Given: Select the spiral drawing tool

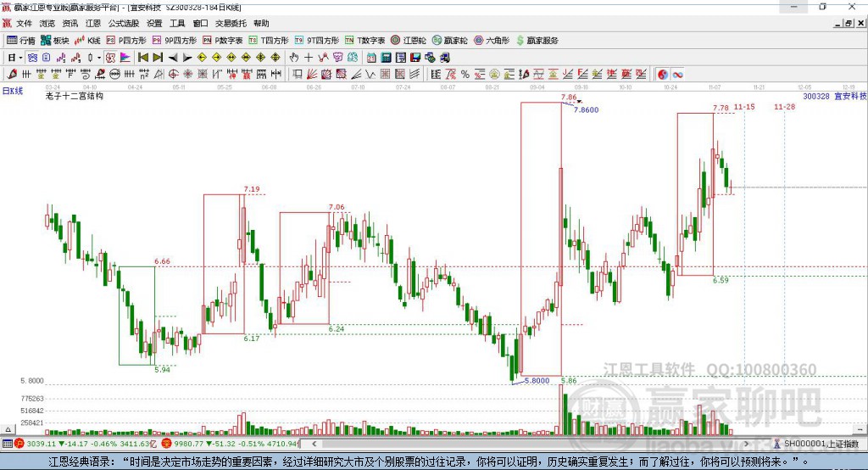Looking at the screenshot, I should 86,75.
